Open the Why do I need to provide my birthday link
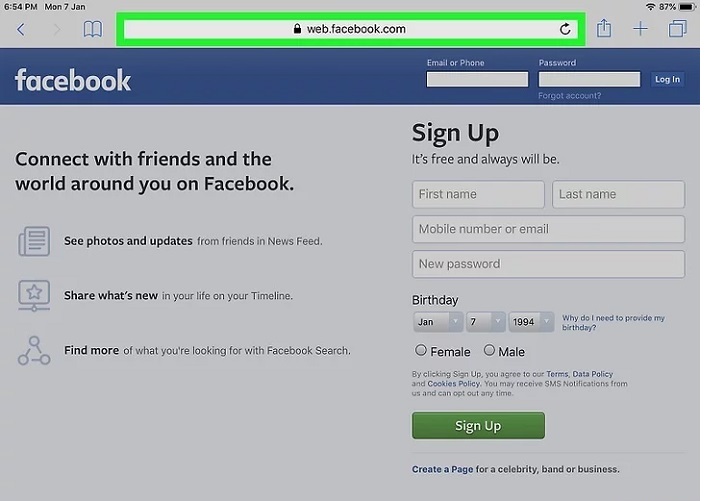 [x=613, y=322]
